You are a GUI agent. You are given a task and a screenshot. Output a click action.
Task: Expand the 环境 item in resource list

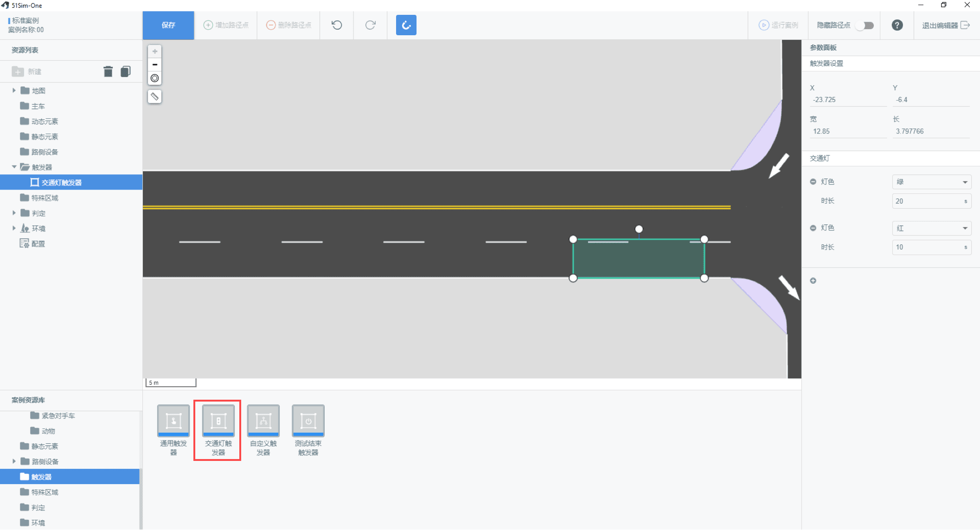(14, 228)
